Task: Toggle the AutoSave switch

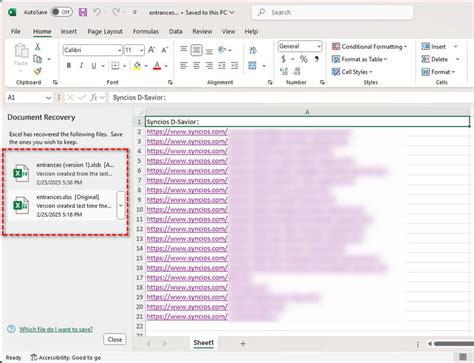Action: click(x=62, y=12)
